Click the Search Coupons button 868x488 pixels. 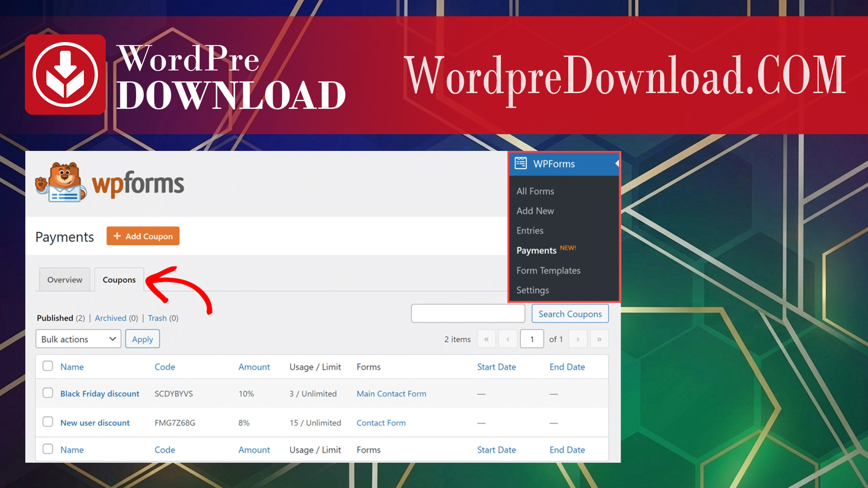pyautogui.click(x=570, y=314)
